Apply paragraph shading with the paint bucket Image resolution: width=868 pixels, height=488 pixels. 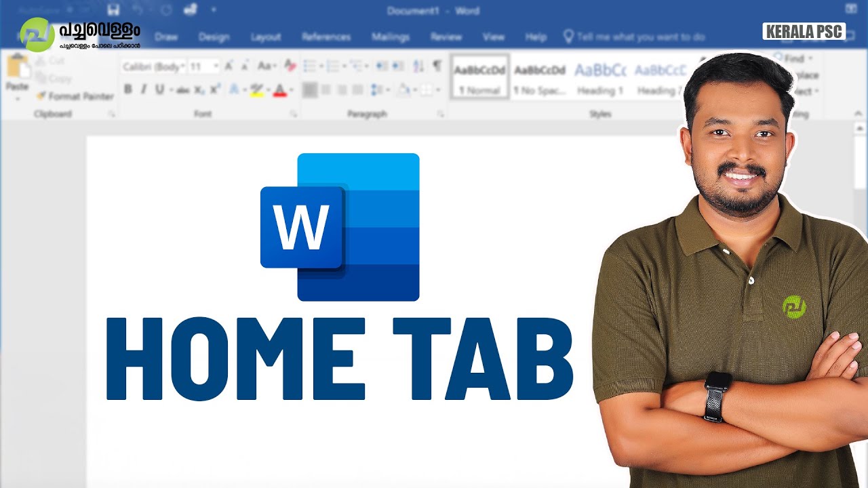pos(404,89)
